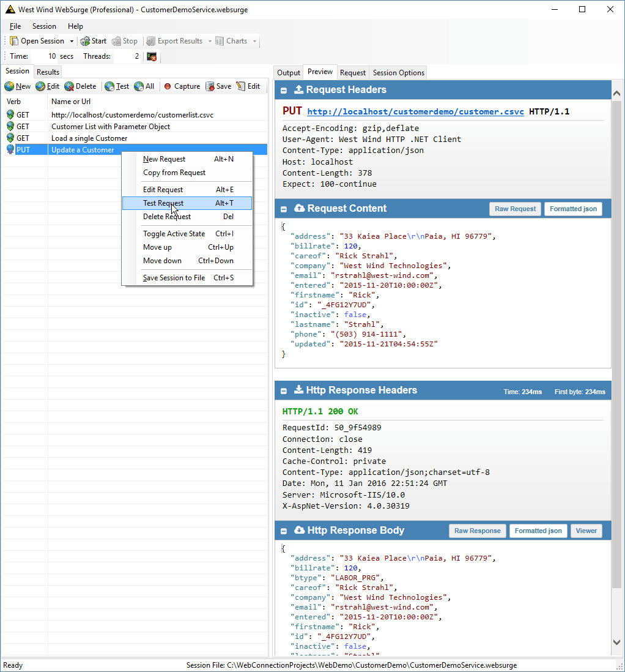
Task: Click Formatted json in Request Content
Action: (x=573, y=209)
